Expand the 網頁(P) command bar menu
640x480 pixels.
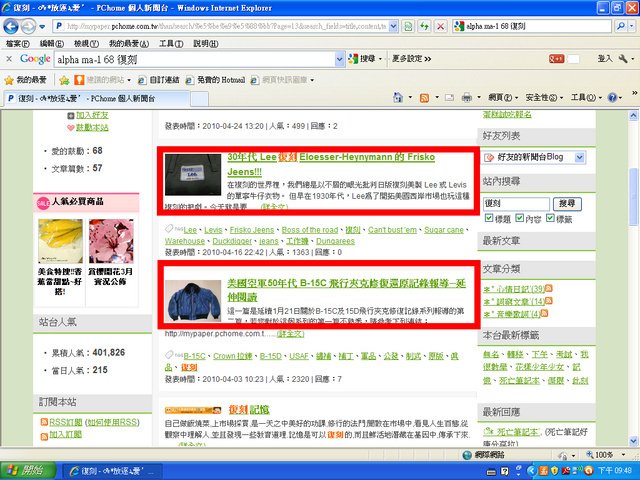pos(503,98)
